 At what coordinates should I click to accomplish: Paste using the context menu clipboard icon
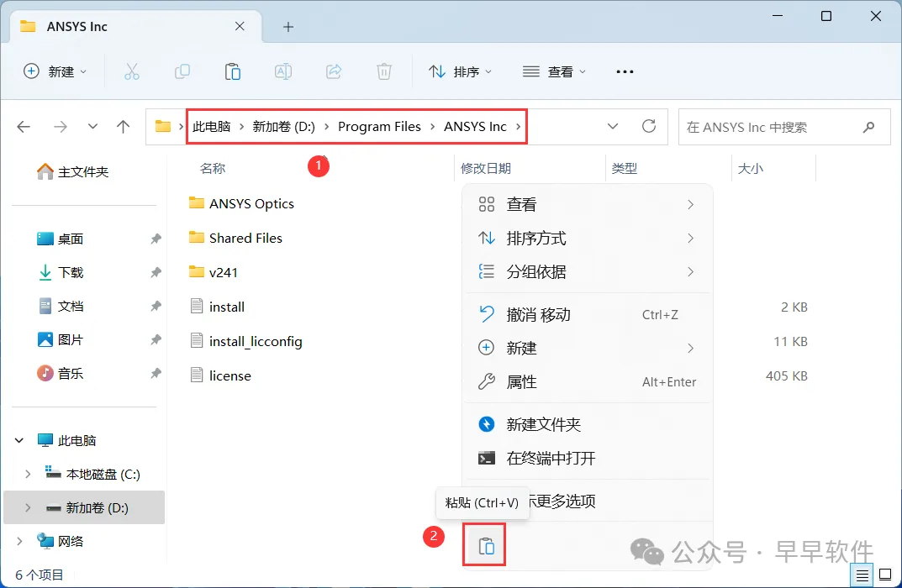[x=486, y=545]
